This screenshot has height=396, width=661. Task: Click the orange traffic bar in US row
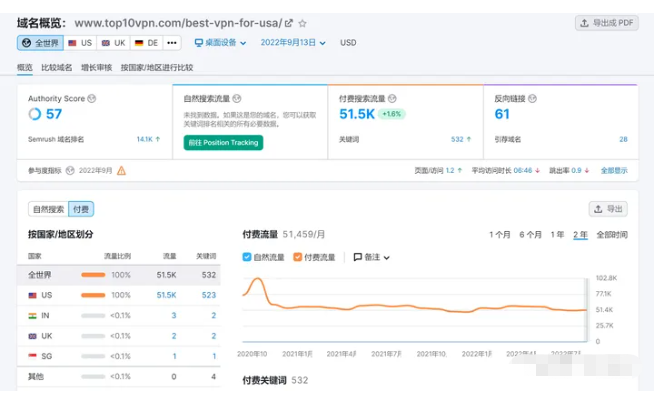(93, 296)
